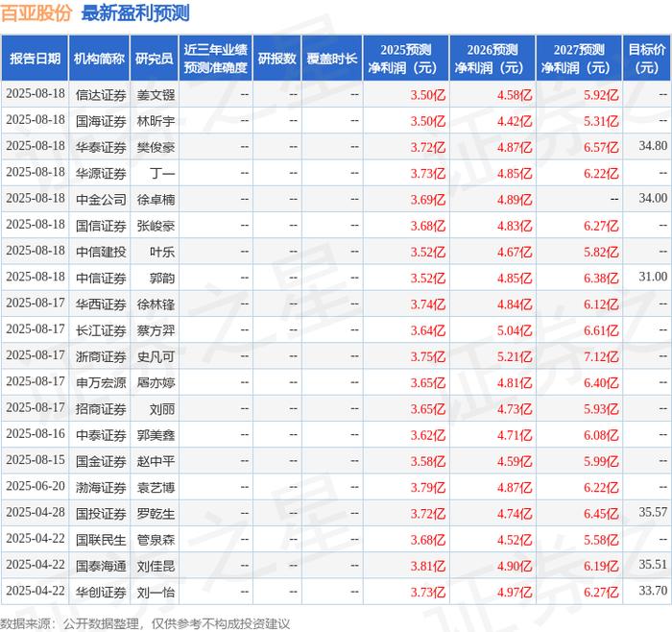Image resolution: width=672 pixels, height=632 pixels.
Task: Select analyst name 林昕宇
Action: click(x=156, y=121)
